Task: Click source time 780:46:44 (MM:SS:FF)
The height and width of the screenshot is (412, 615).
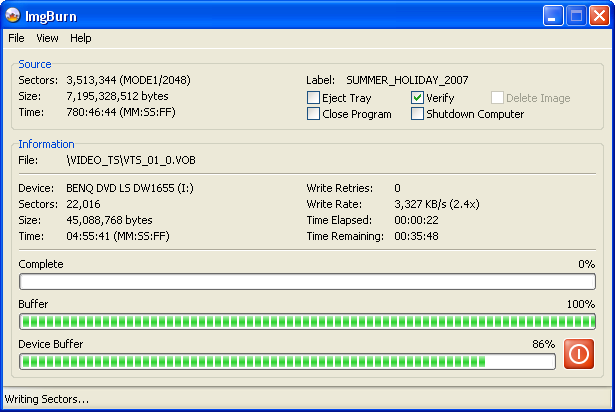Action: point(121,112)
